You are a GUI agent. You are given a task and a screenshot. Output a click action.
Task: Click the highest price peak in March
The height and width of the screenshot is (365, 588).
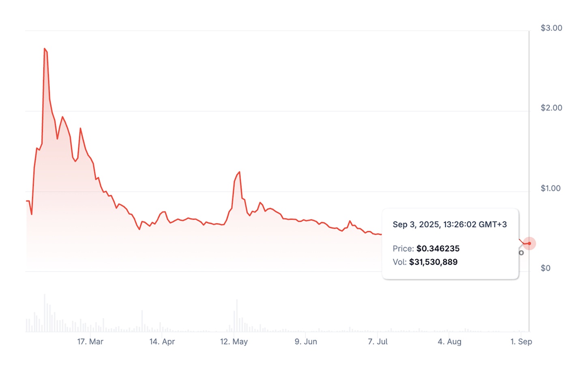pyautogui.click(x=45, y=49)
